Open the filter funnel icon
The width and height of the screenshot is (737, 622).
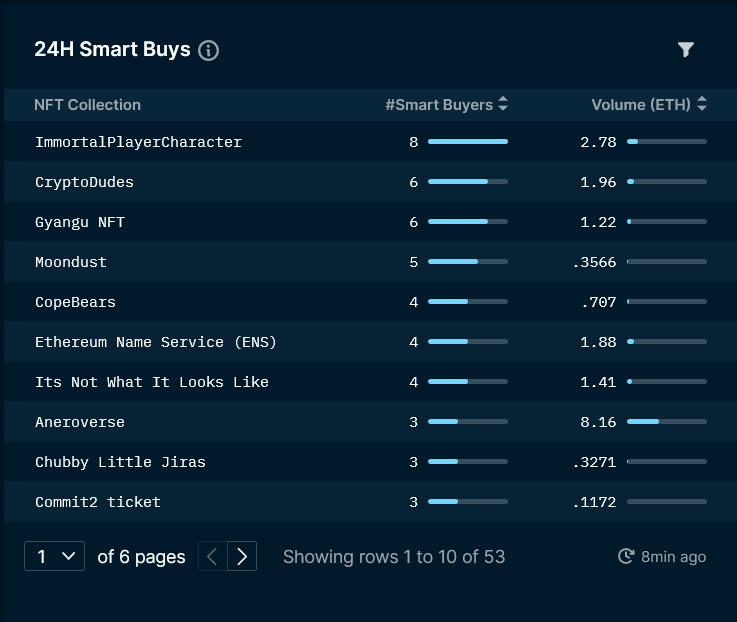tap(686, 49)
